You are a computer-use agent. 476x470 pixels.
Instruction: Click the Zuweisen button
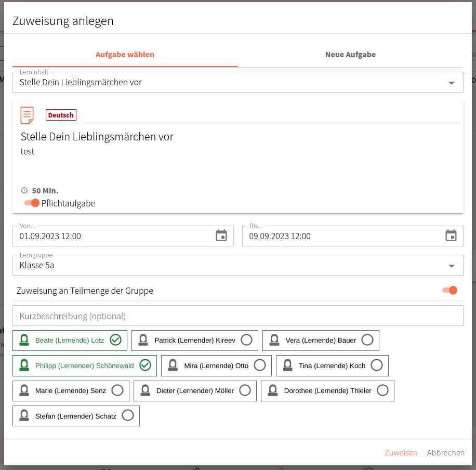401,453
